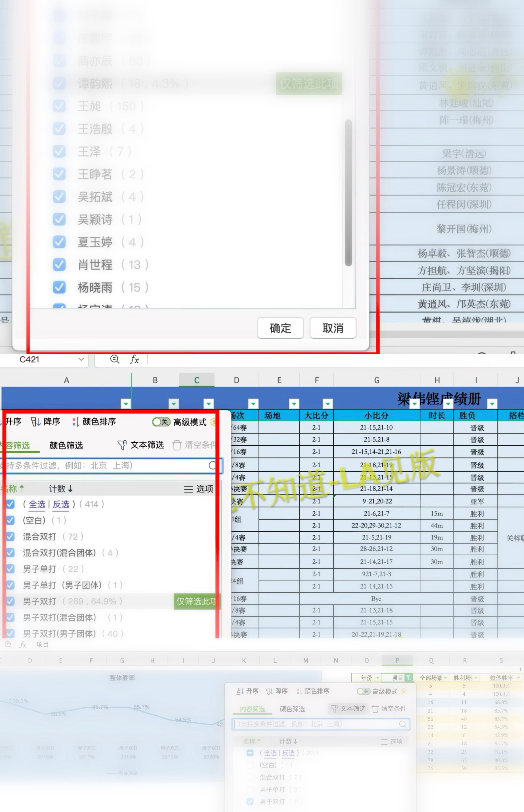The image size is (524, 812).
Task: Confirm the name filter with 确定
Action: (280, 328)
